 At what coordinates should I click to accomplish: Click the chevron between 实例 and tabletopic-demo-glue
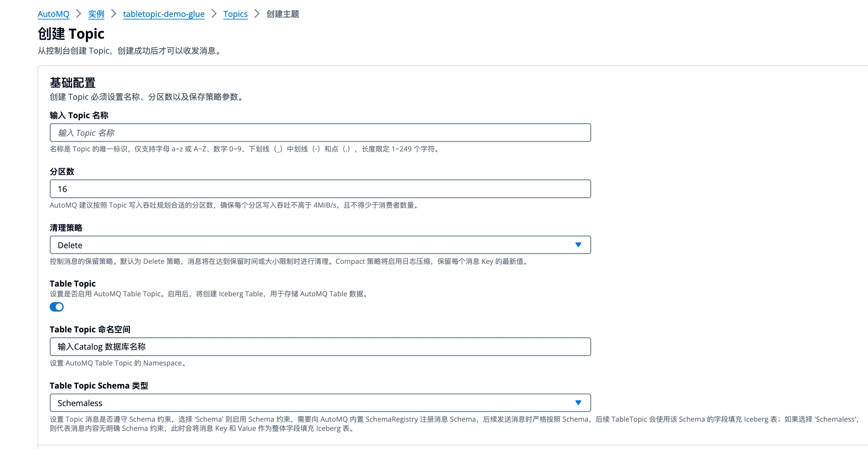pyautogui.click(x=114, y=14)
